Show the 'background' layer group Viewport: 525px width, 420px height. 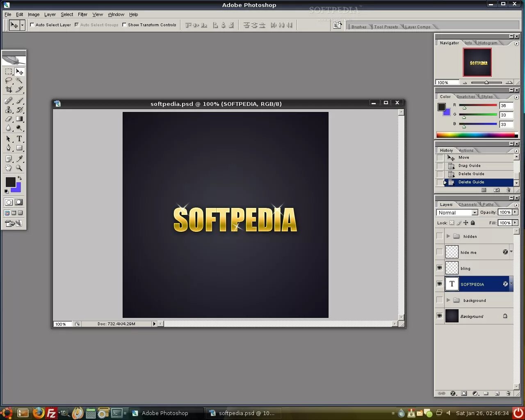(x=440, y=300)
